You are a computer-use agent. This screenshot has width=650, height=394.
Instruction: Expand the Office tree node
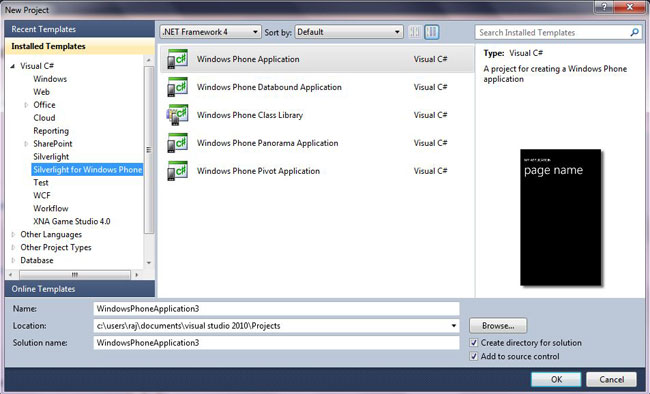pos(26,105)
